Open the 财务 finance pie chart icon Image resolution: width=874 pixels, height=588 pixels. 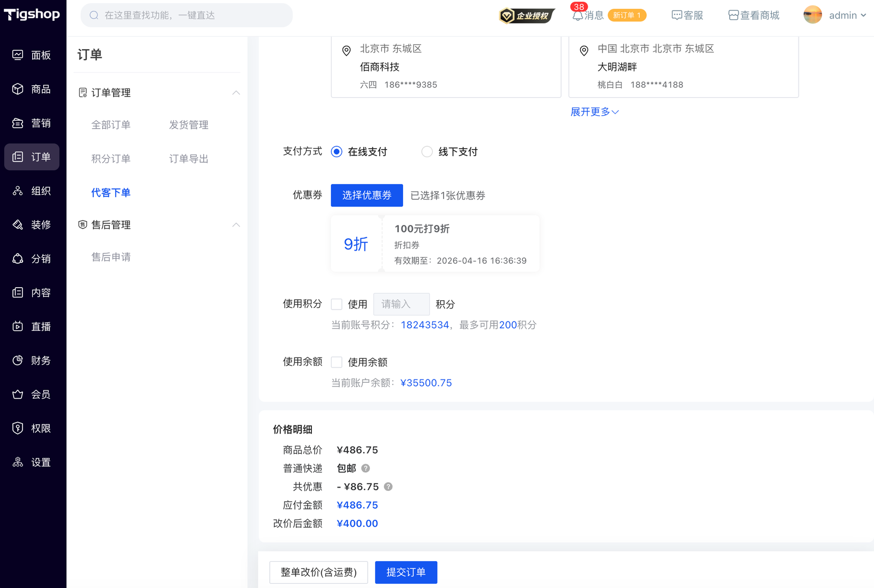point(17,360)
